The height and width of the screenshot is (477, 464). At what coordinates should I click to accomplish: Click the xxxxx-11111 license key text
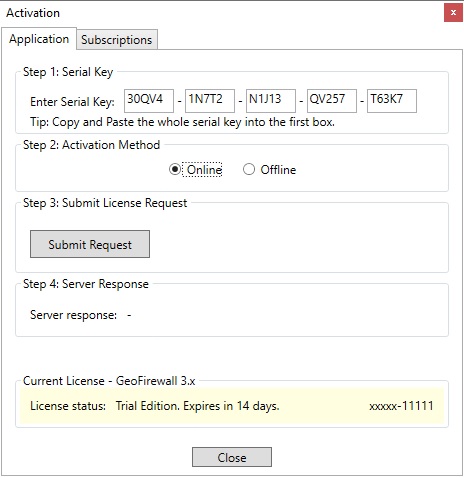pos(401,406)
